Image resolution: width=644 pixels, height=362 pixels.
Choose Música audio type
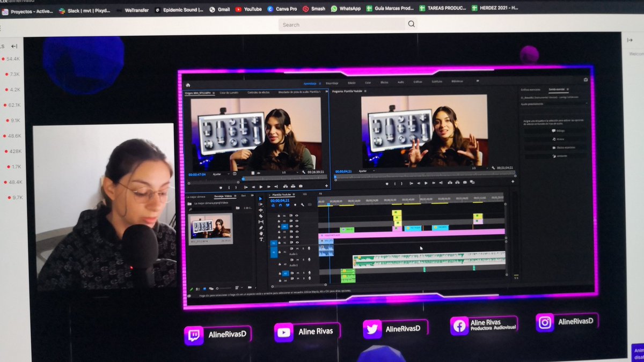click(557, 138)
